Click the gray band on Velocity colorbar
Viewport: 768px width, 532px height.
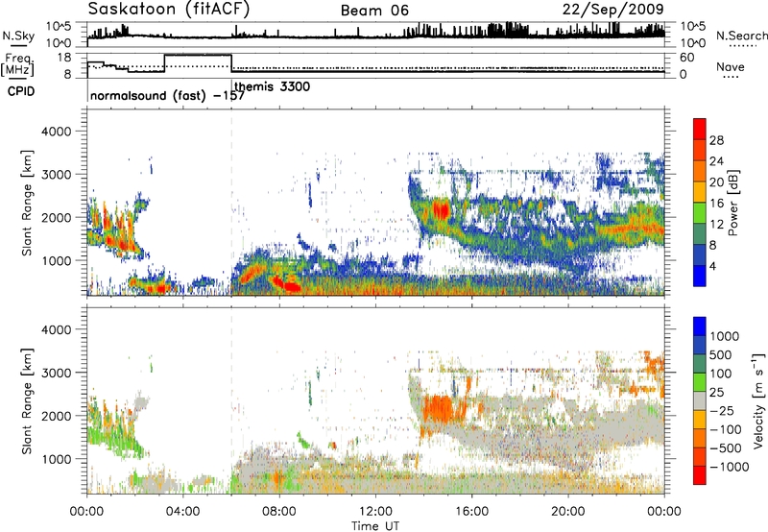click(700, 400)
